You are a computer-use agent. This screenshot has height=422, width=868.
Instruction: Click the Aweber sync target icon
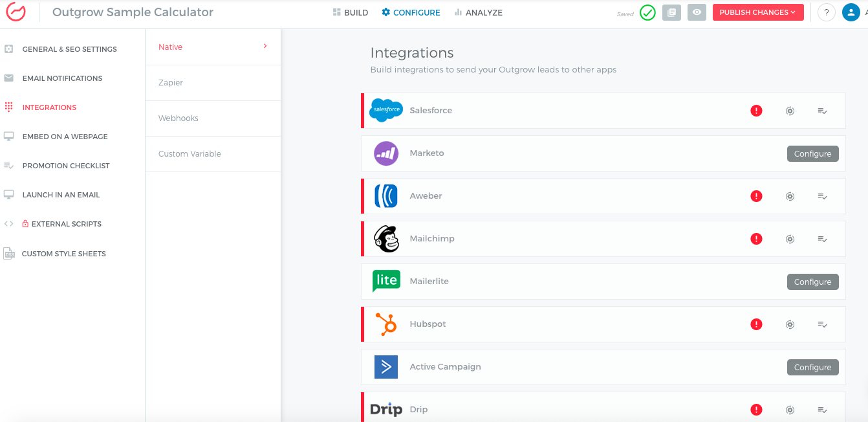tap(790, 196)
